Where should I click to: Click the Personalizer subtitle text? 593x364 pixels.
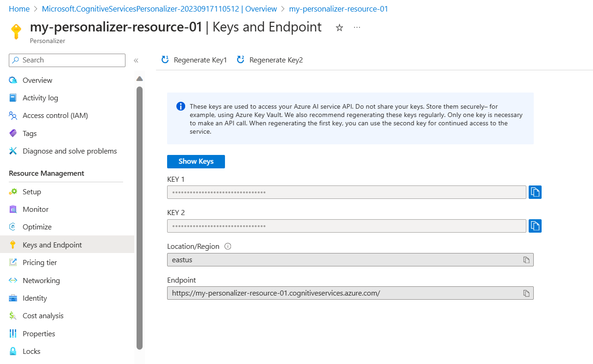coord(48,41)
